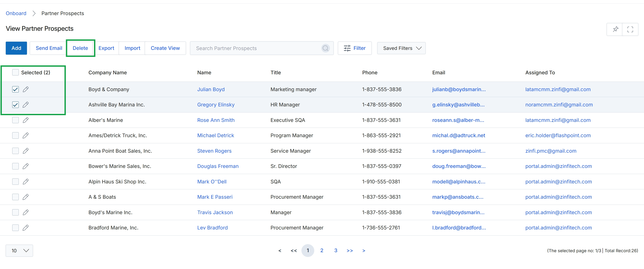644x269 pixels.
Task: Click michal.d@adtruck.net email link
Action: click(x=458, y=135)
